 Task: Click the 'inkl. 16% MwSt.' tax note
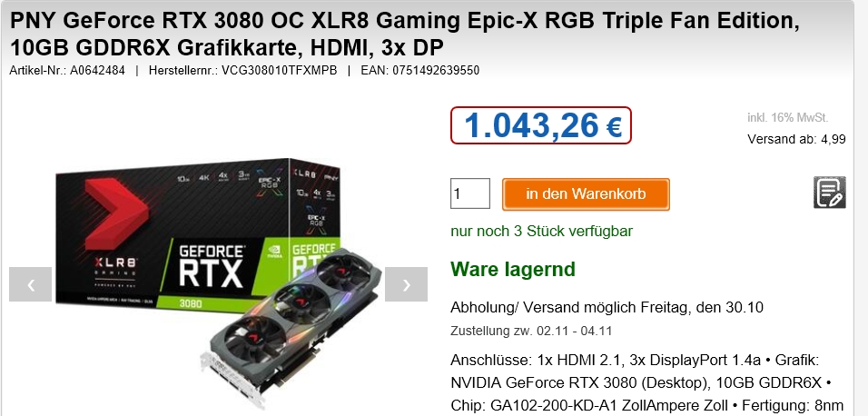787,117
